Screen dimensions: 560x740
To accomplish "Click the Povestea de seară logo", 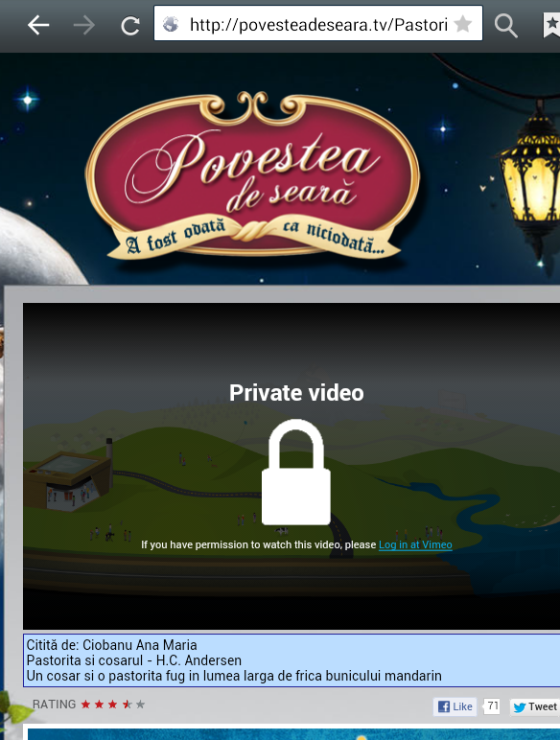I will [252, 176].
